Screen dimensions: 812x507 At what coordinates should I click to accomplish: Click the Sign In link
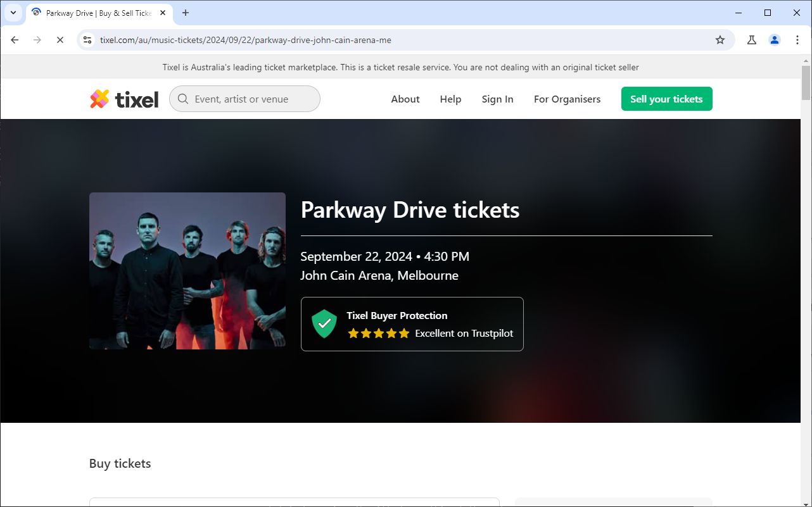click(497, 99)
